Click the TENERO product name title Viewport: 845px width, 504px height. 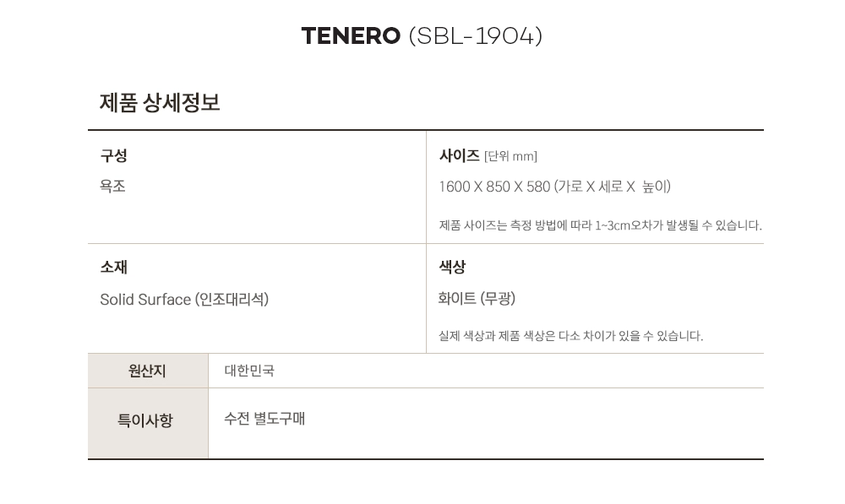coord(351,36)
